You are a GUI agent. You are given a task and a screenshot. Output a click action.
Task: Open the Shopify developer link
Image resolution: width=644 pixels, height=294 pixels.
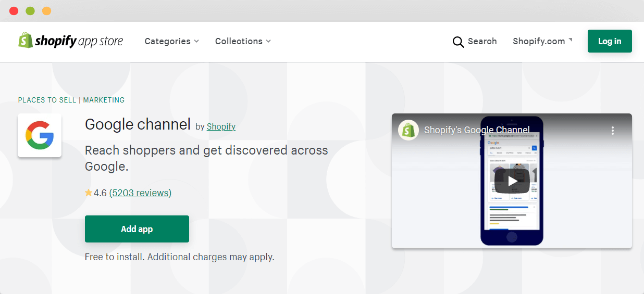click(x=221, y=126)
